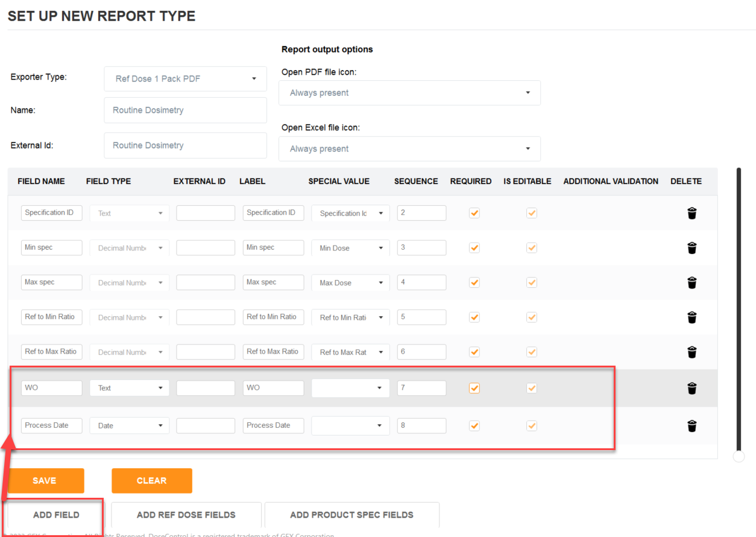Image resolution: width=756 pixels, height=537 pixels.
Task: Click Field Name input containing WO
Action: point(52,388)
